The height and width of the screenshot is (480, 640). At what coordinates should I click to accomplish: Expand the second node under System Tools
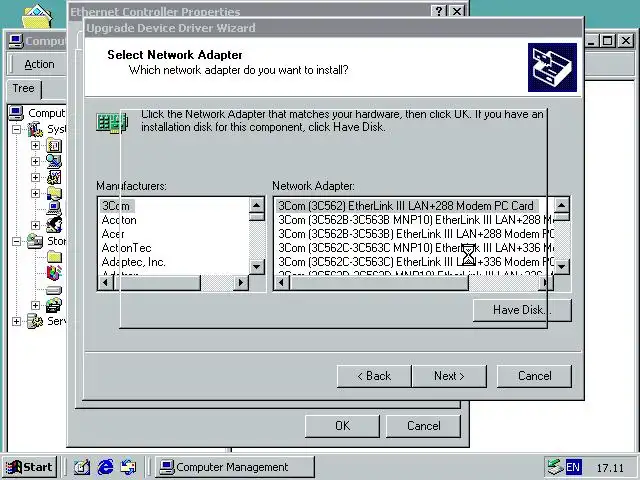[36, 161]
